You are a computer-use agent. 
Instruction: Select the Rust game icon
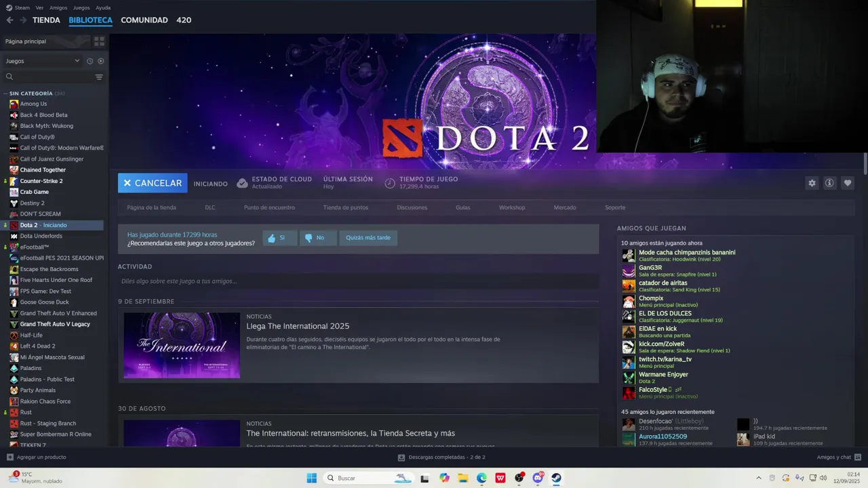coord(14,412)
